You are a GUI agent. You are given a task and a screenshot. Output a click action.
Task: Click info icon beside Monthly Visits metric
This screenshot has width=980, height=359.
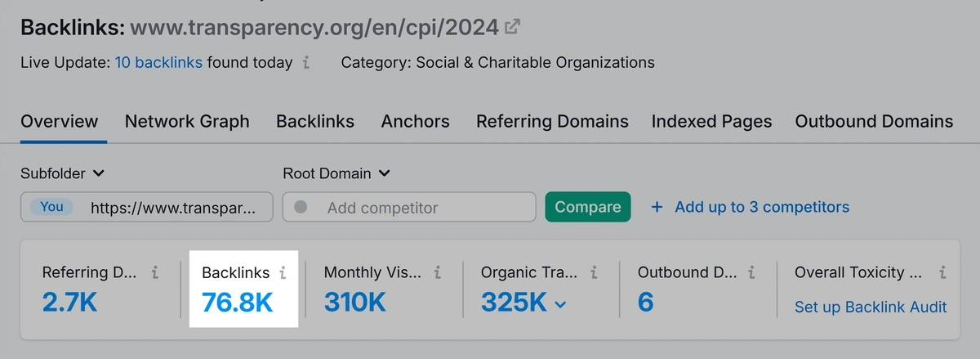[438, 273]
